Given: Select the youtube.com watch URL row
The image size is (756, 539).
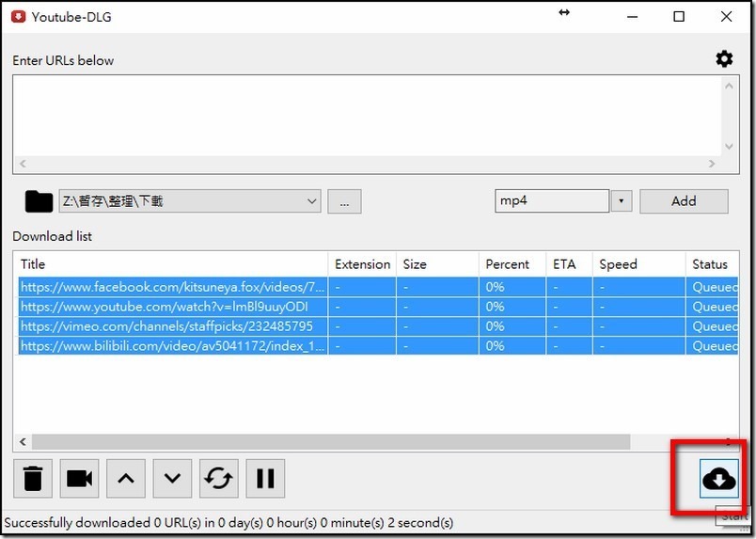Looking at the screenshot, I should click(x=378, y=307).
